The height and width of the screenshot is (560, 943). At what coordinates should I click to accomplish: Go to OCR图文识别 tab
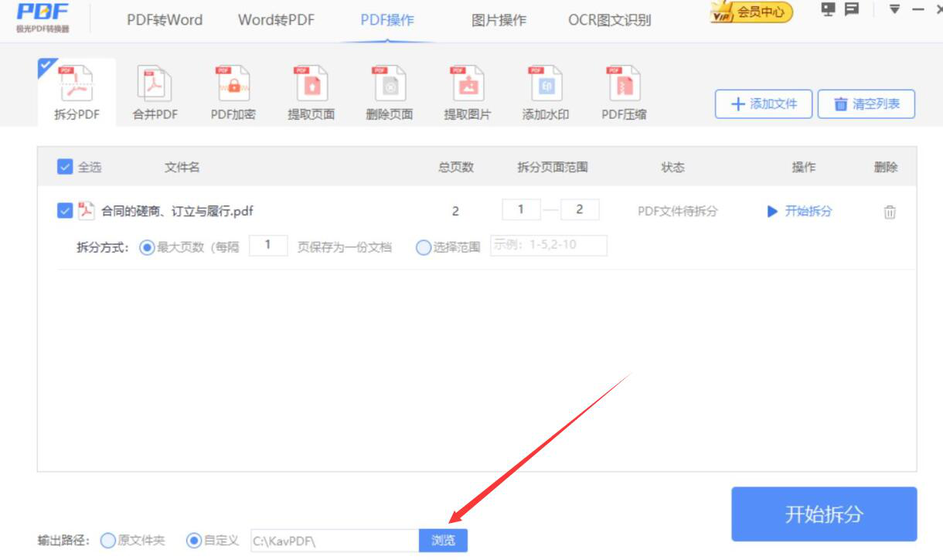tap(610, 20)
